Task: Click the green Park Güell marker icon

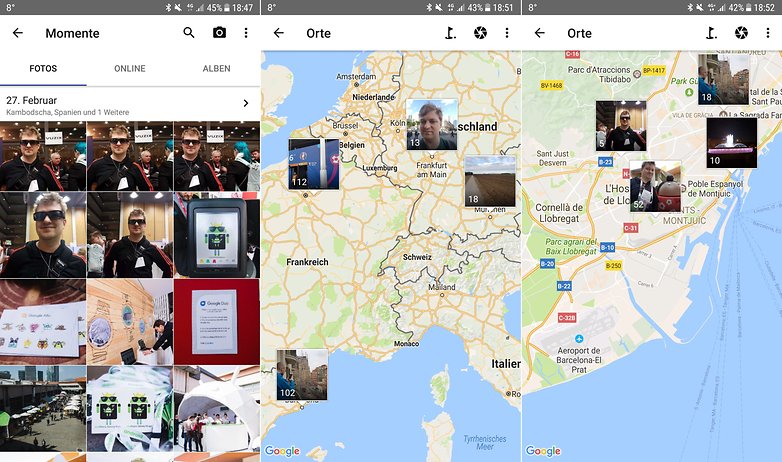Action: (689, 92)
